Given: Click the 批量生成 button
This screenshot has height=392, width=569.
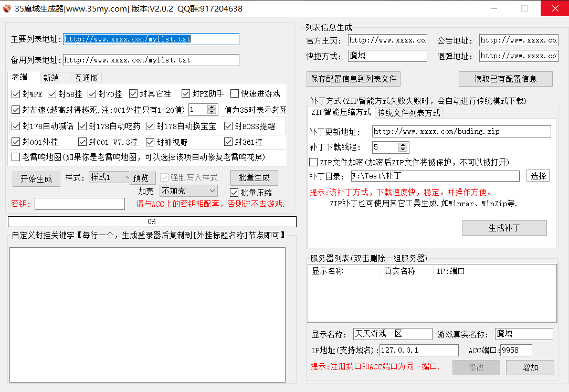Looking at the screenshot, I should pos(254,178).
